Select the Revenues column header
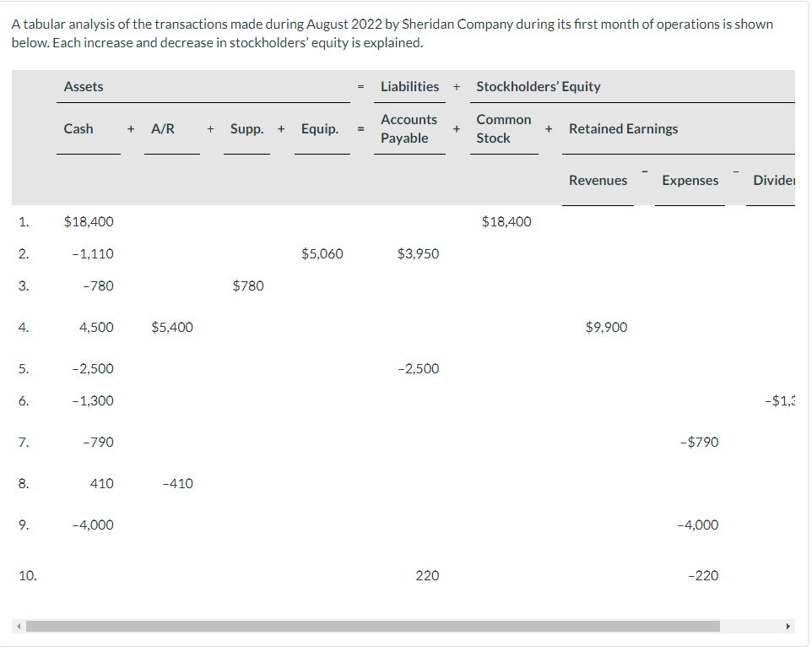 tap(598, 180)
